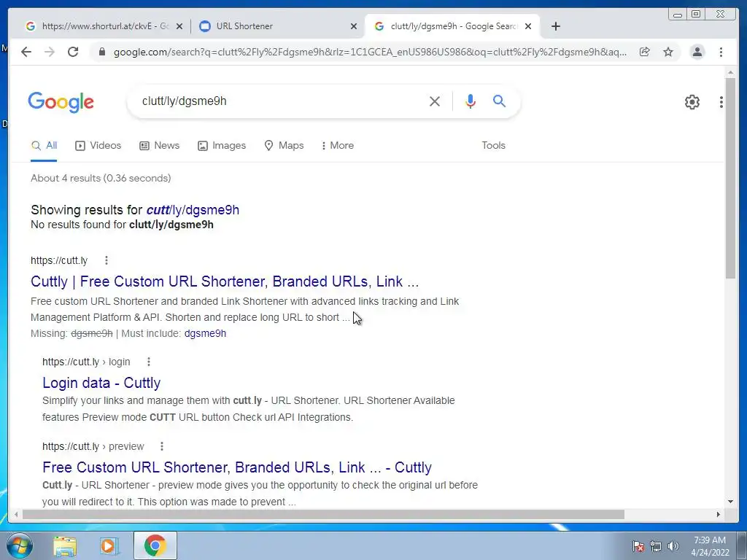This screenshot has height=560, width=747.
Task: Open options dots next to cutt.ly › login
Action: point(149,362)
